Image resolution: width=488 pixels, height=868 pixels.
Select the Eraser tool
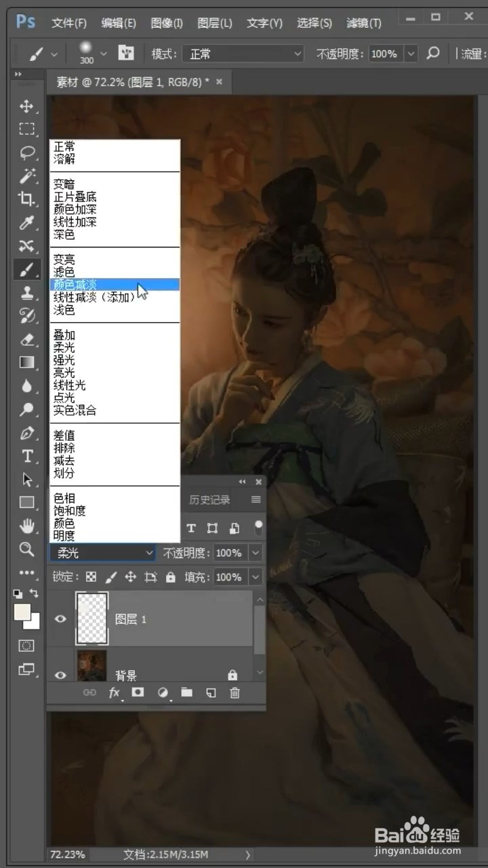(x=26, y=339)
